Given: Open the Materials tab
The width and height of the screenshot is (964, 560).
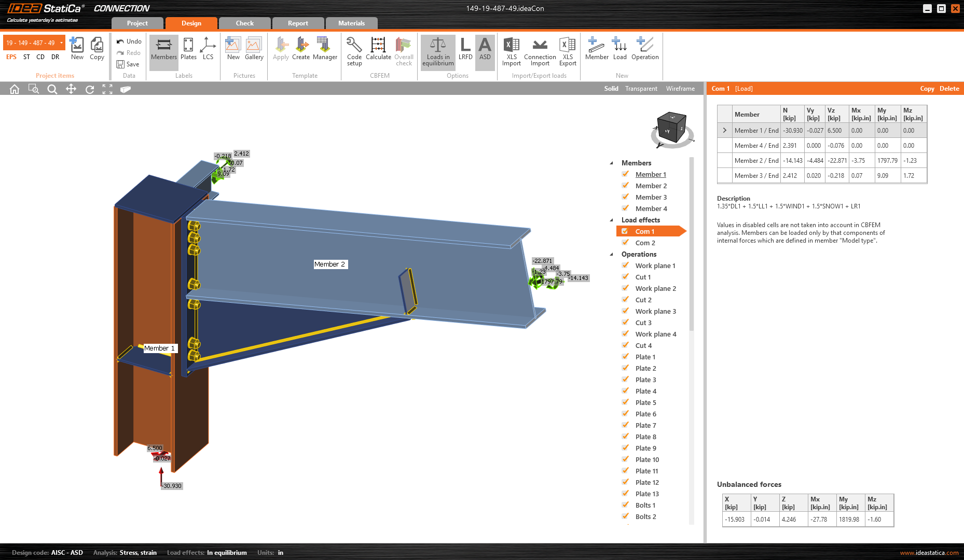Looking at the screenshot, I should 352,23.
